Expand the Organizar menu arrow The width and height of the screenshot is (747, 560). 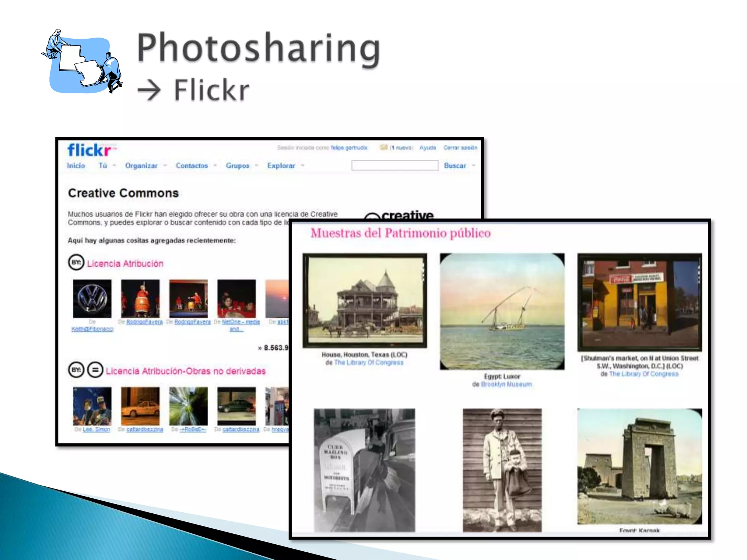165,166
